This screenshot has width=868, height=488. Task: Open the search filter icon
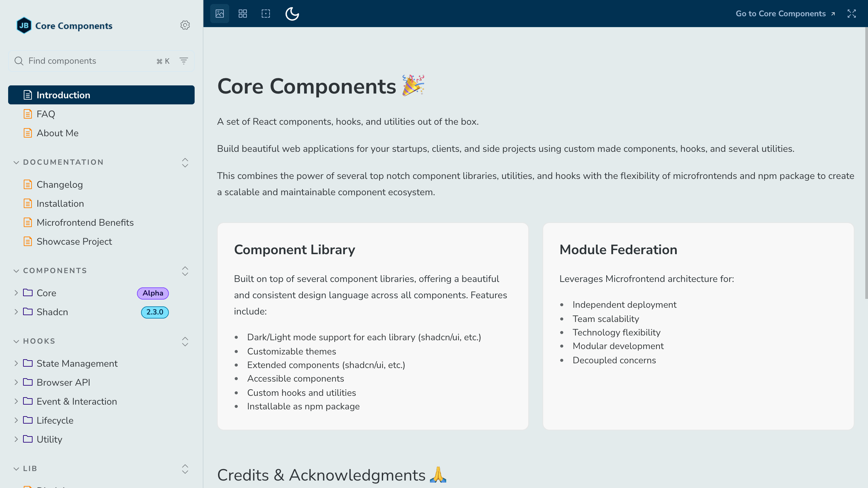[183, 61]
